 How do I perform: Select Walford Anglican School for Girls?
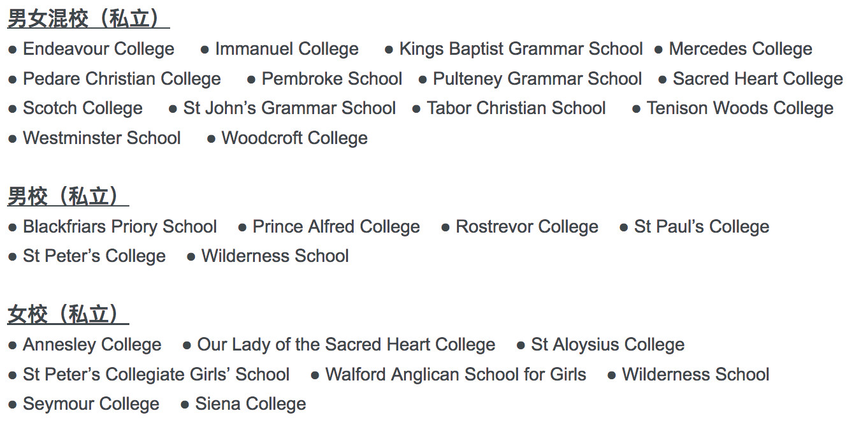click(x=456, y=375)
